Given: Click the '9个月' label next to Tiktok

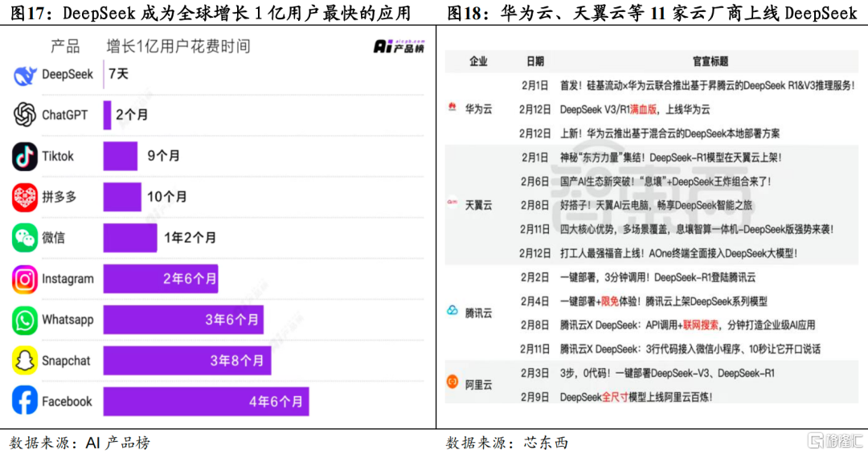Looking at the screenshot, I should (x=163, y=156).
